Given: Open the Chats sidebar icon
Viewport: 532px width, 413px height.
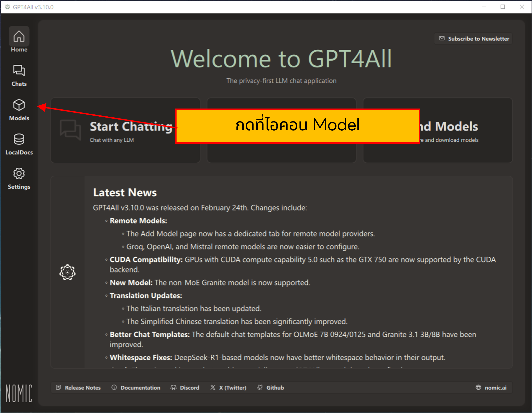Looking at the screenshot, I should coord(19,71).
